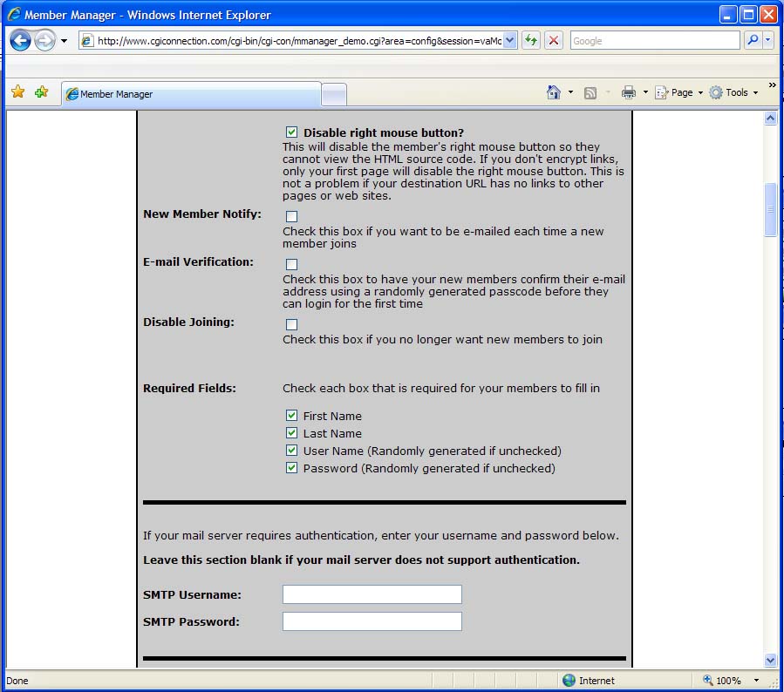Click the Refresh page icon
Image resolution: width=784 pixels, height=692 pixels.
[x=531, y=40]
